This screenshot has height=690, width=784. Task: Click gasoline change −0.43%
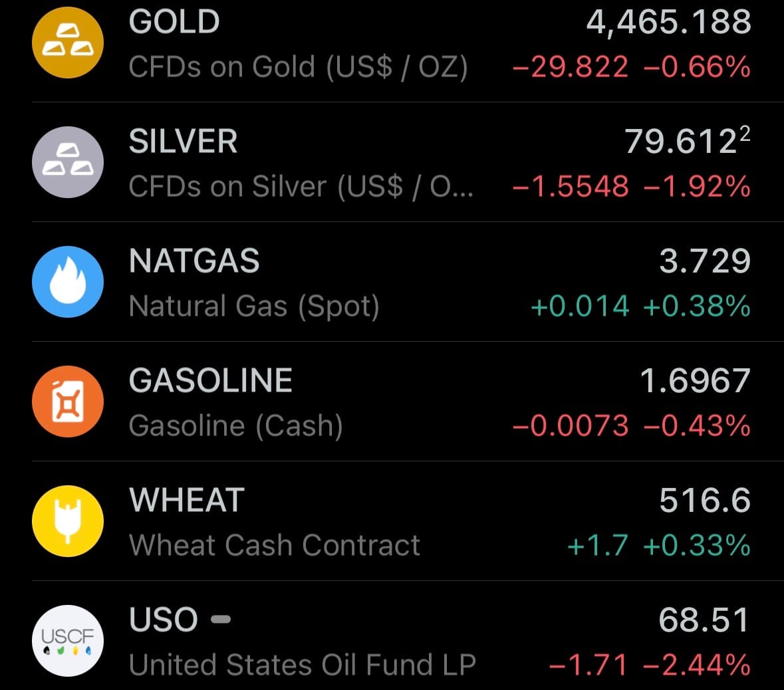tap(696, 426)
